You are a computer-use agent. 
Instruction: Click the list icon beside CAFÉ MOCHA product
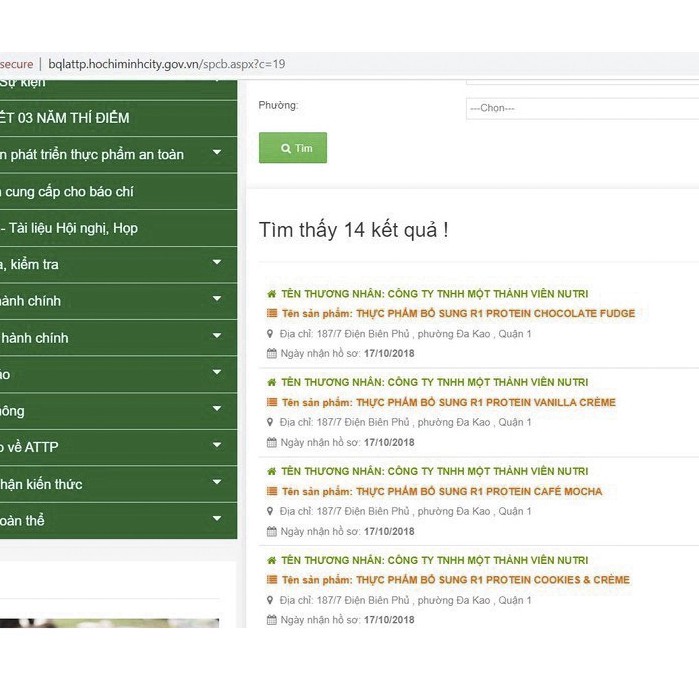point(271,491)
